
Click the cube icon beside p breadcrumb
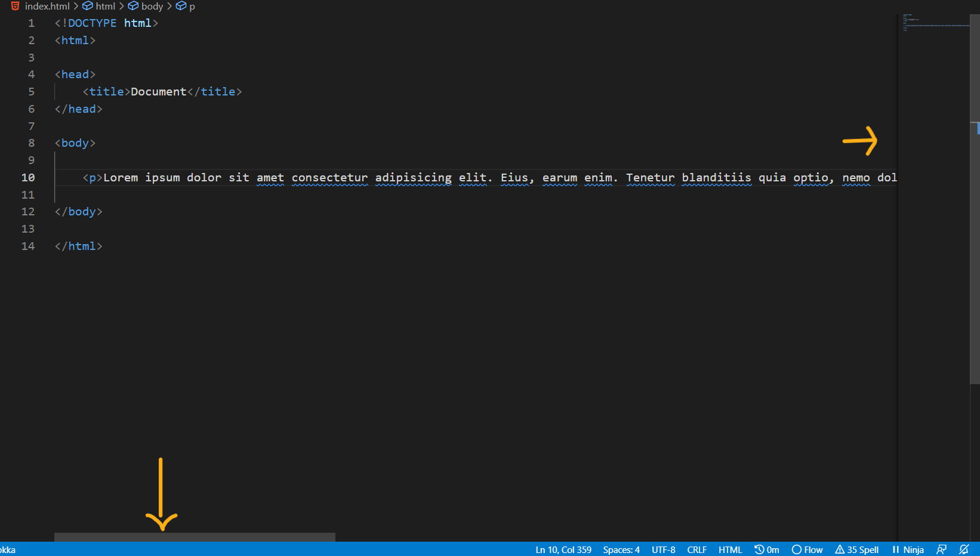click(x=181, y=6)
